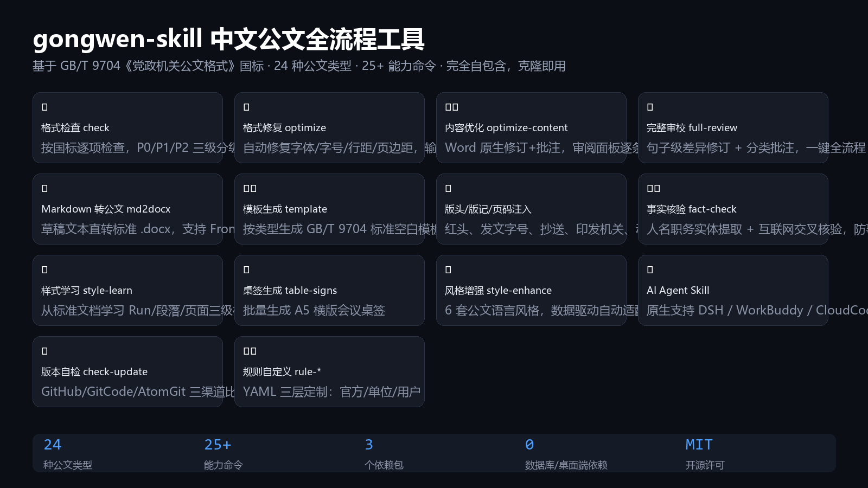This screenshot has width=868, height=488.
Task: Click the icon above 桌签生成 table-signs
Action: [246, 270]
